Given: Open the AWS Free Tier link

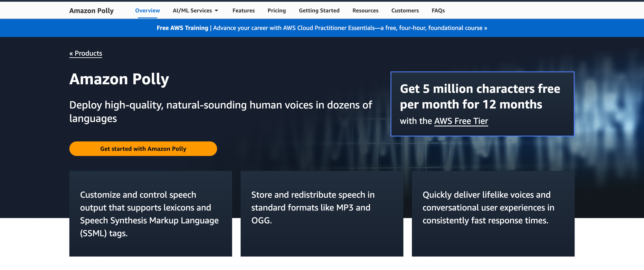Looking at the screenshot, I should pos(461,121).
